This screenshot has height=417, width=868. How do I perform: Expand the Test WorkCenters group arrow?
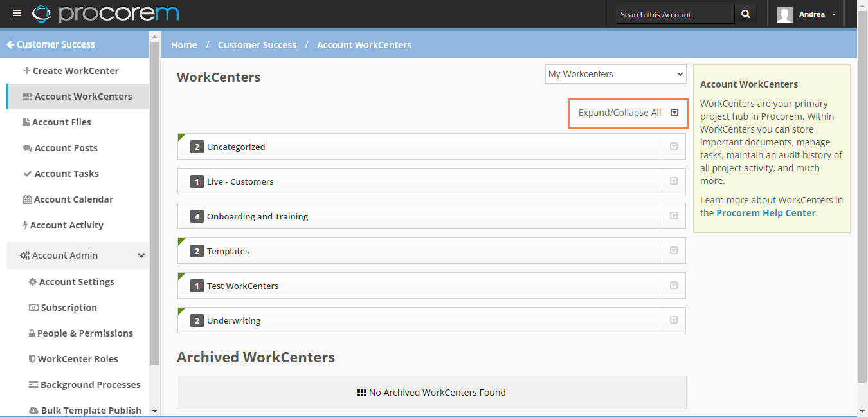(674, 286)
